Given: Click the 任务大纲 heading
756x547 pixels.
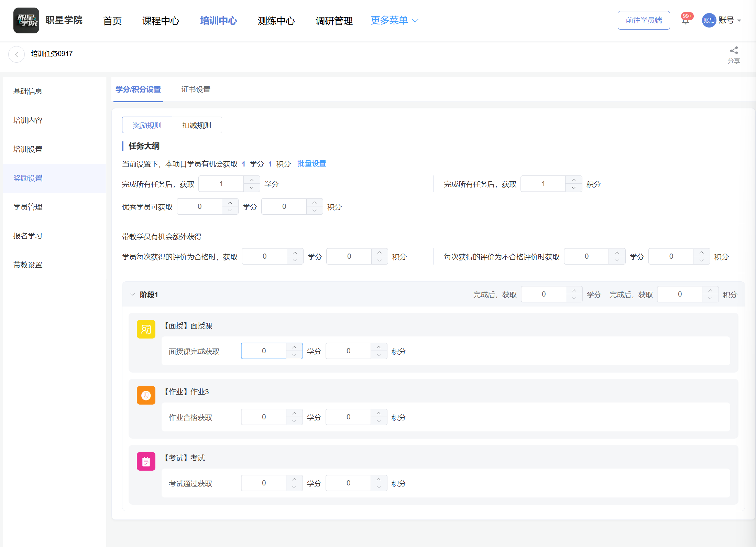Looking at the screenshot, I should [144, 146].
